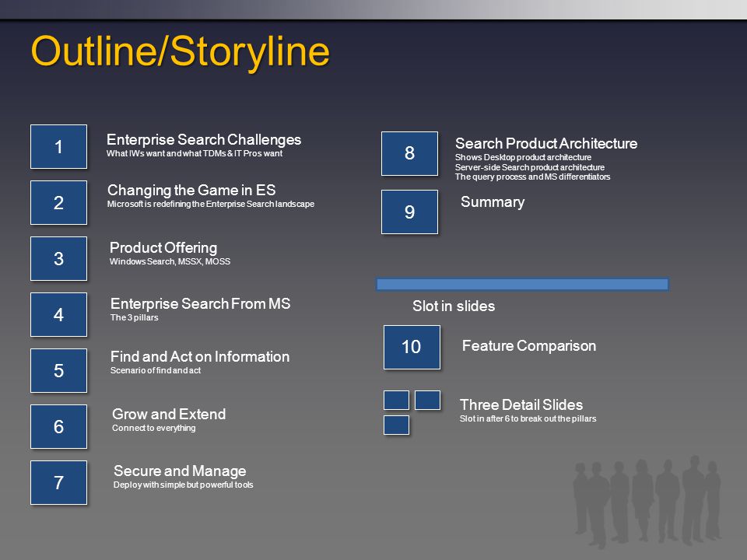Select the number 4 box

point(58,315)
